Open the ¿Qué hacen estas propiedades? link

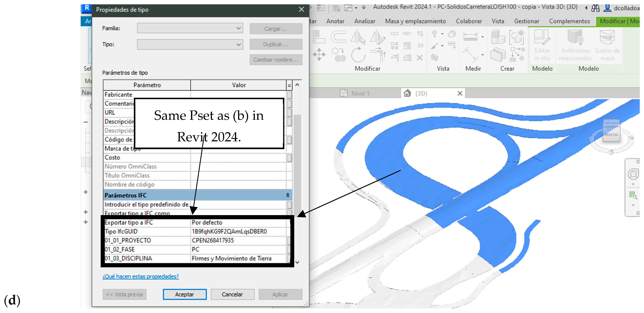(x=141, y=276)
